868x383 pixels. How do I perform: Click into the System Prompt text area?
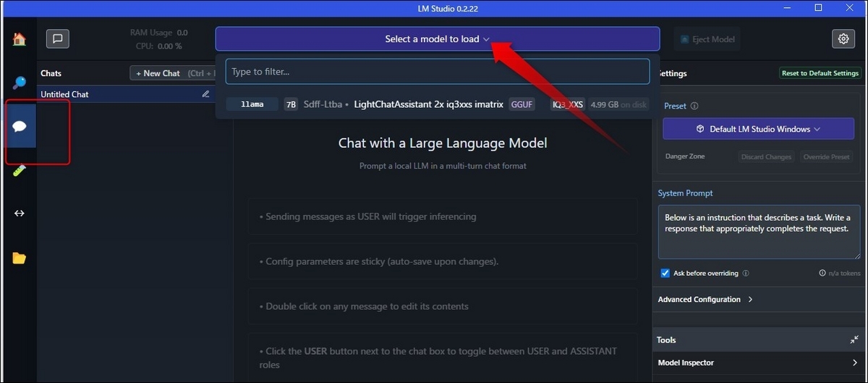(x=759, y=232)
